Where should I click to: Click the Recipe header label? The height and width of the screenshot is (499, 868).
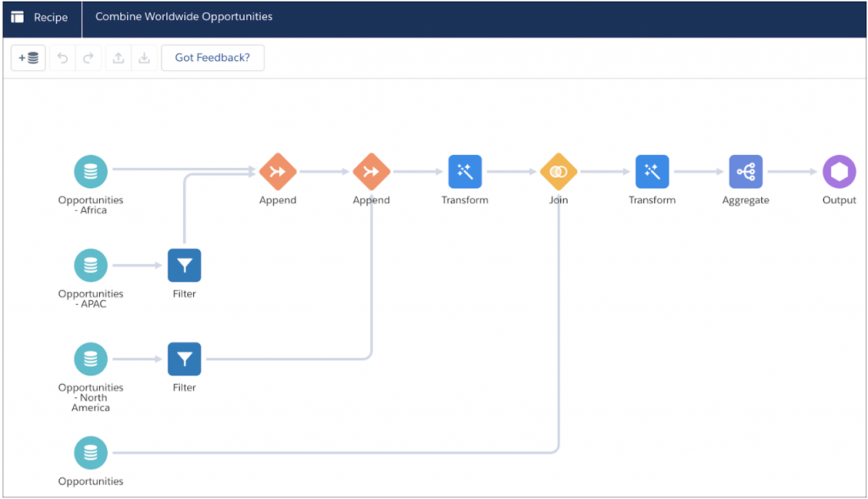51,17
